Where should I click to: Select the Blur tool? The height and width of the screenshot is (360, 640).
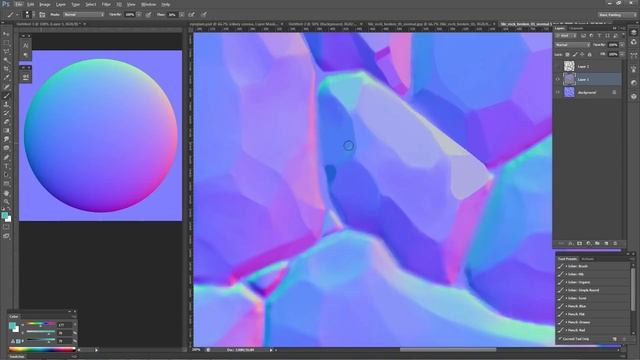coord(6,140)
